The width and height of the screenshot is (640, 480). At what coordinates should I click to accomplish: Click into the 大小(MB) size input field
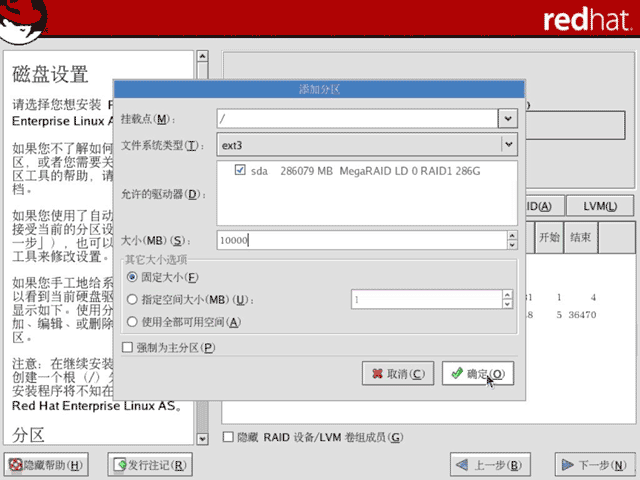pos(362,240)
